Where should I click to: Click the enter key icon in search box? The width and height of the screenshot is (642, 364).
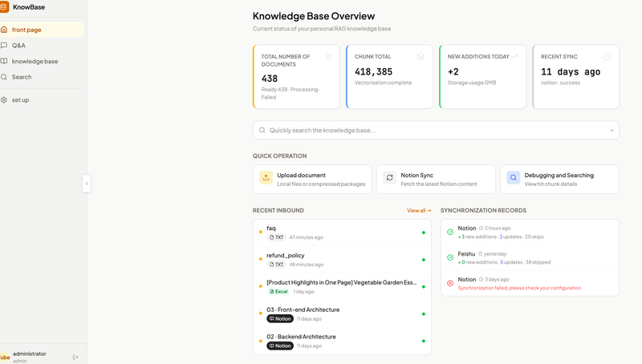click(612, 130)
